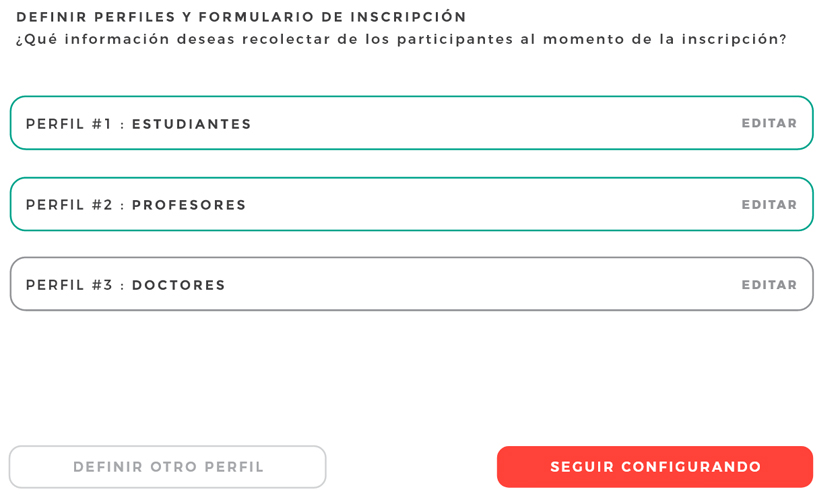
Task: Click the heading 'Definir perfiles y formulario'
Action: coord(166,17)
